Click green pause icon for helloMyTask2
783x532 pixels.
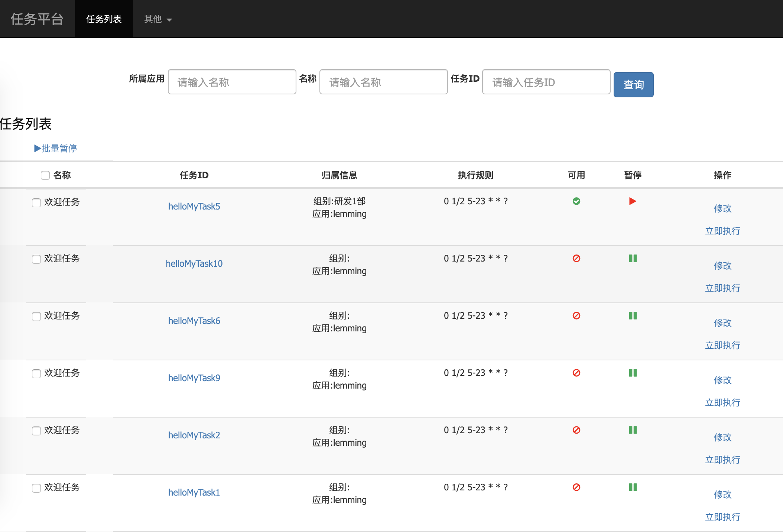[633, 430]
